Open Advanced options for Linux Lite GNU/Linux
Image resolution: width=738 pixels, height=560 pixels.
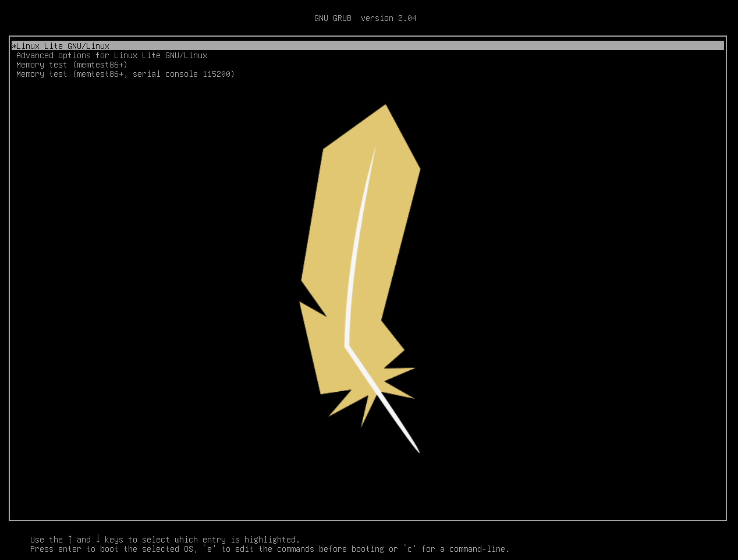(112, 55)
